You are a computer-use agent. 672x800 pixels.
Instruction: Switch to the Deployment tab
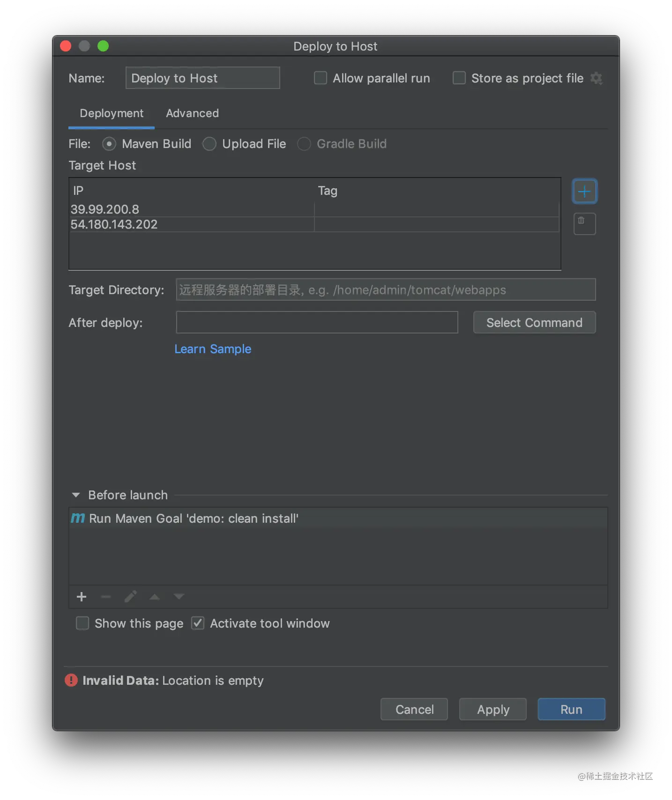(x=112, y=113)
